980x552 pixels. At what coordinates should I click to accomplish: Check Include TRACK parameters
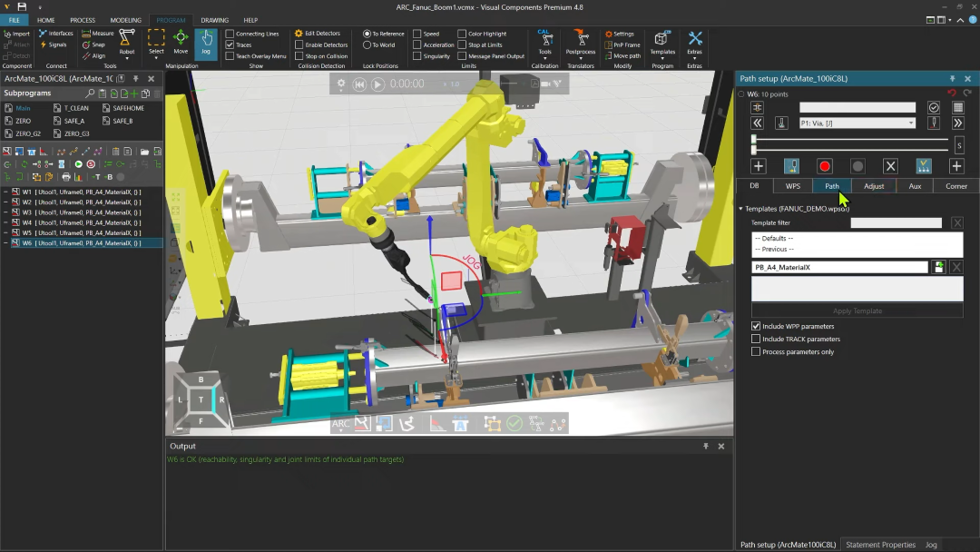(x=756, y=339)
